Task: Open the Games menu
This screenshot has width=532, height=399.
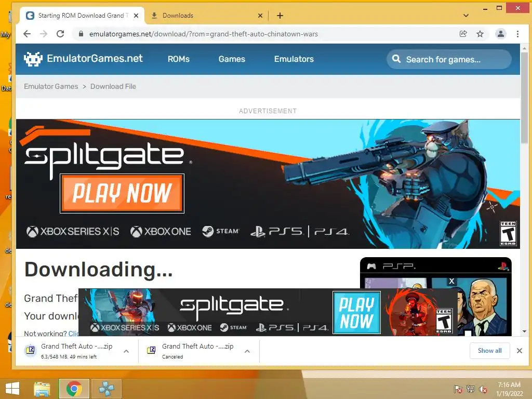Action: coord(232,59)
